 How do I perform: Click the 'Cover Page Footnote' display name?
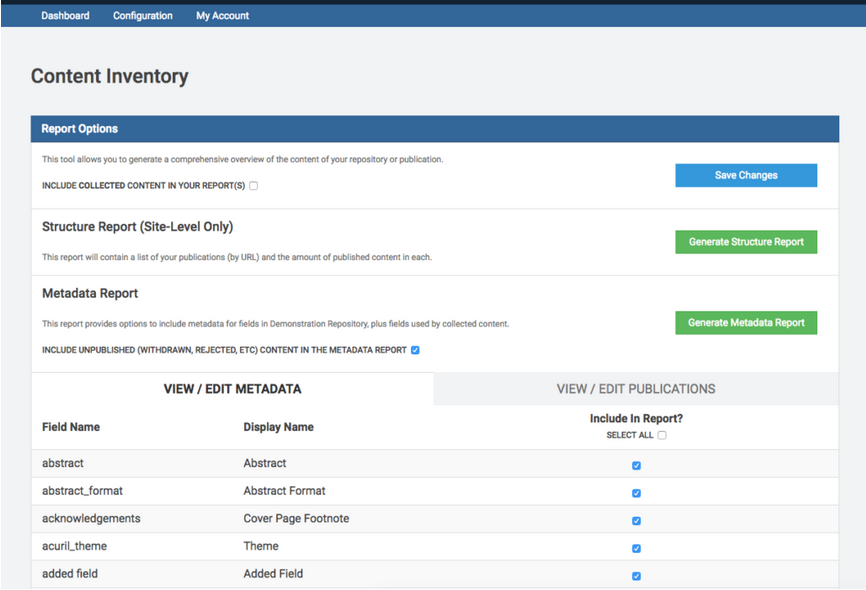[296, 518]
